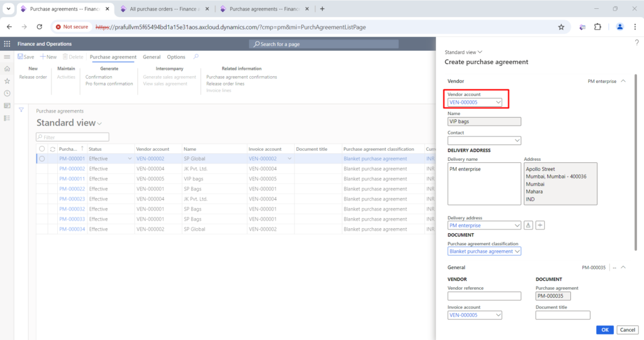
Task: Open the app launcher waffle icon
Action: click(x=7, y=44)
